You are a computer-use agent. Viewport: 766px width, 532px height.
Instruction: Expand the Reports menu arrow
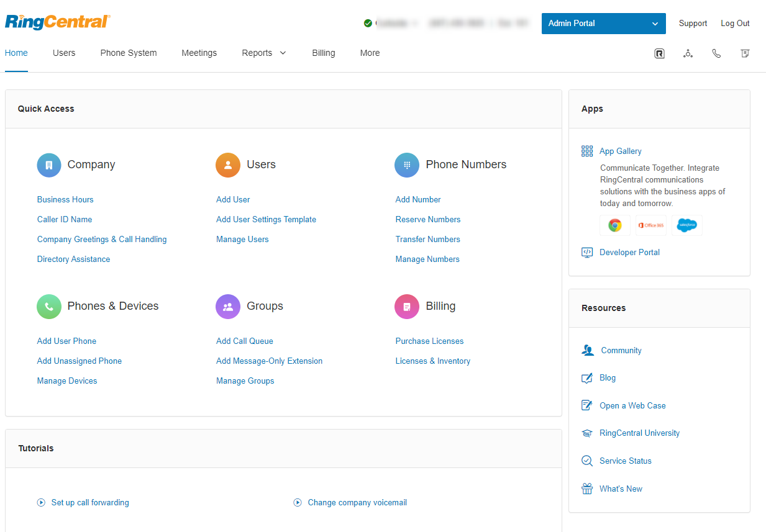pos(283,53)
